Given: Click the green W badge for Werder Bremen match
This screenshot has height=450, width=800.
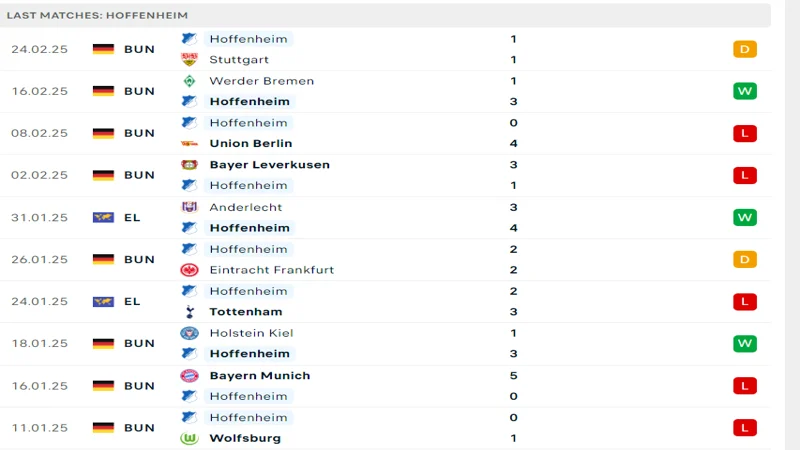Looking at the screenshot, I should pyautogui.click(x=745, y=91).
